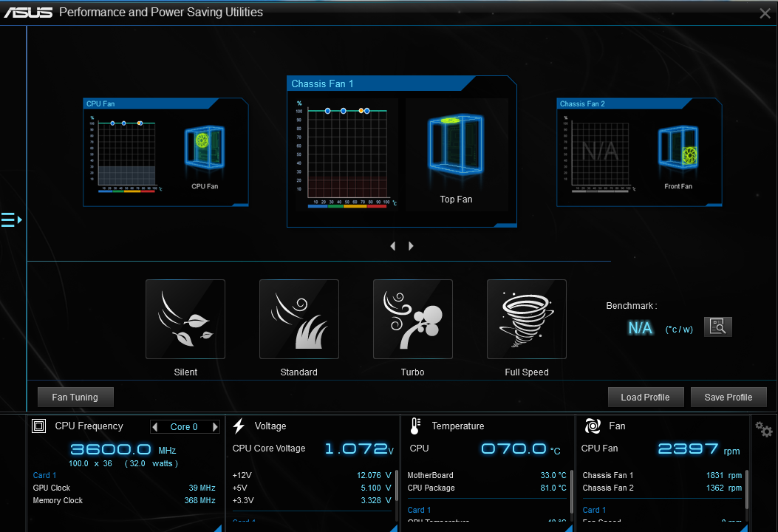
Task: Click the +5V 5.100 V row
Action: click(x=312, y=488)
